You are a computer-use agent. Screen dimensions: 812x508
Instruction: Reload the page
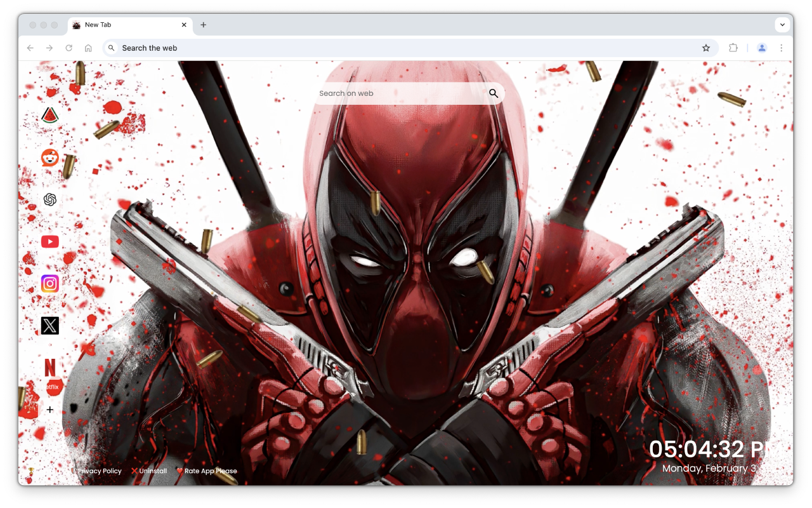69,48
